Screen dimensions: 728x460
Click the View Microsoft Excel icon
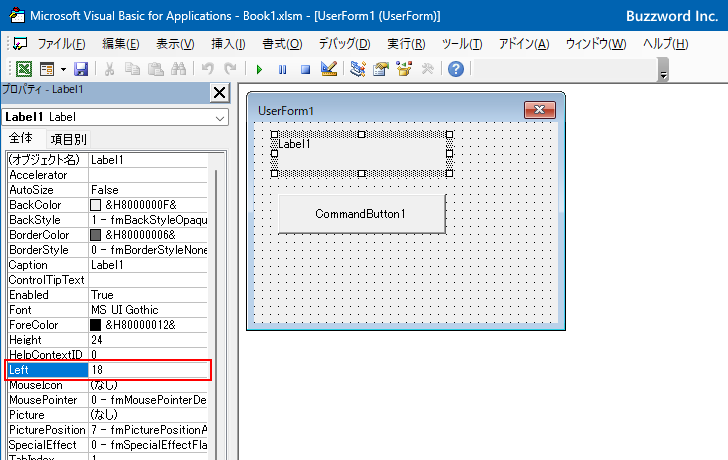click(24, 69)
